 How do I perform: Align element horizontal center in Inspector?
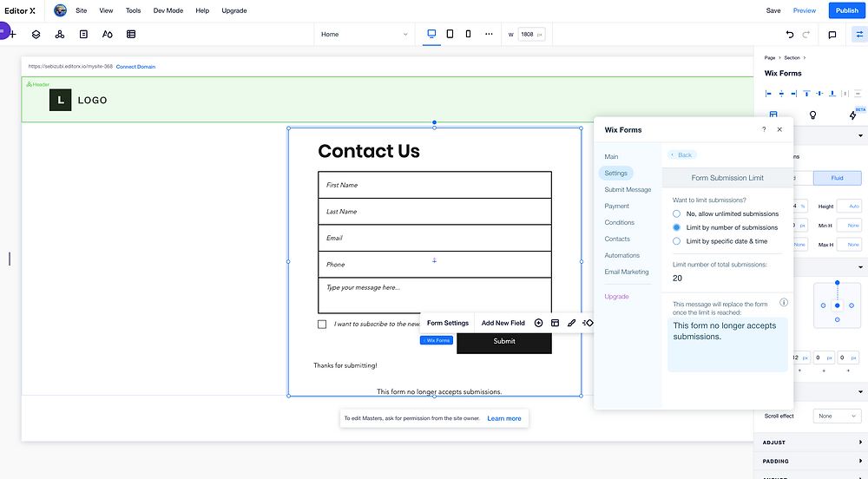click(781, 94)
